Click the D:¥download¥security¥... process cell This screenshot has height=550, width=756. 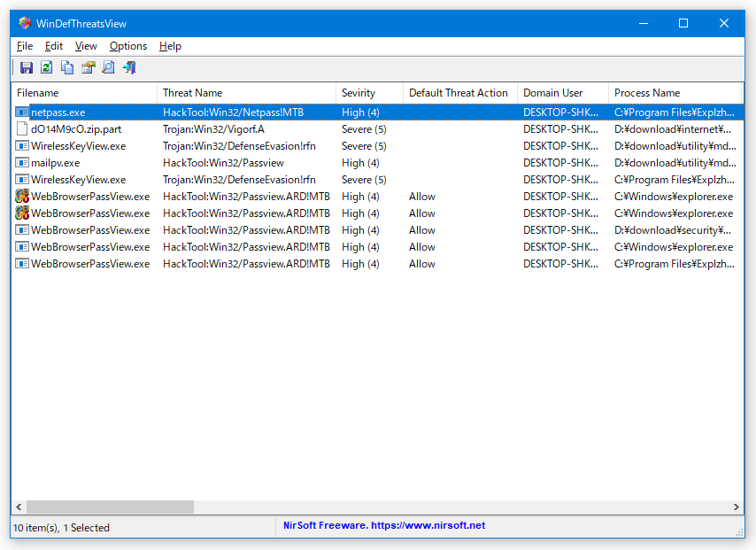click(x=673, y=230)
